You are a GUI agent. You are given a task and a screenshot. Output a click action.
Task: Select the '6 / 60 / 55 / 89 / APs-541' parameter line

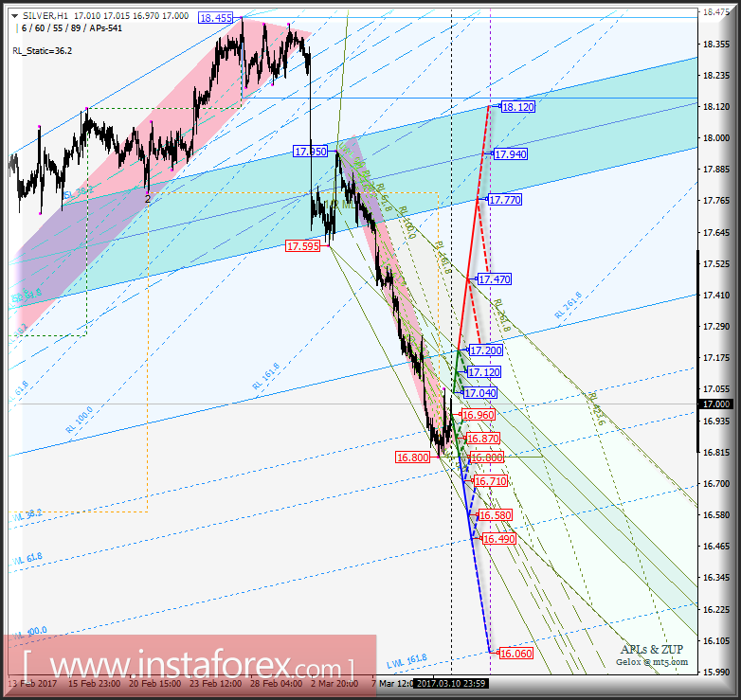72,28
